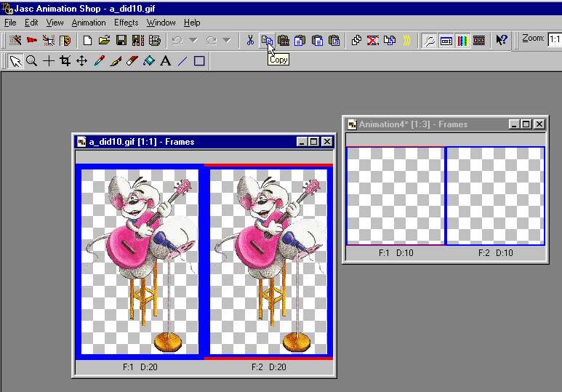Screen dimensions: 562x392
Task: Toggle the Tool Options wrench button
Action: pyautogui.click(x=429, y=40)
